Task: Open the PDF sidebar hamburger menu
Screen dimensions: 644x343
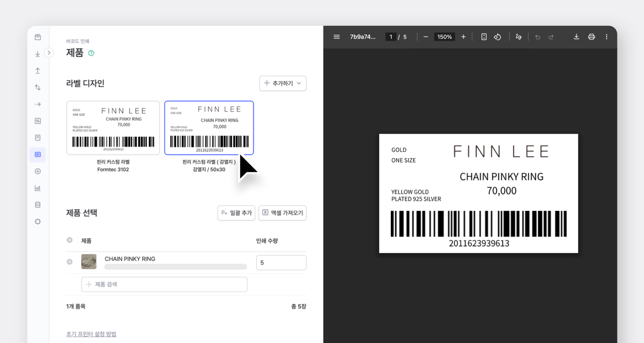Action: pyautogui.click(x=336, y=37)
